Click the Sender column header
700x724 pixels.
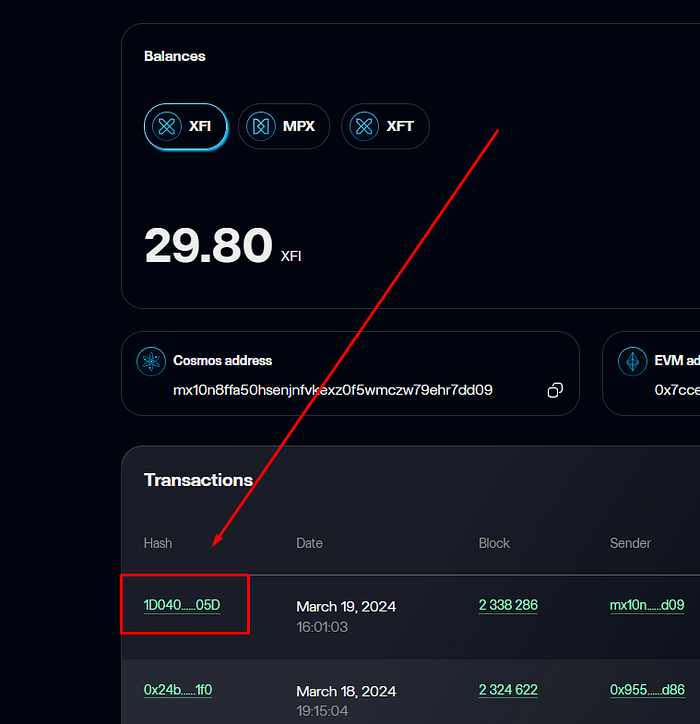tap(630, 543)
